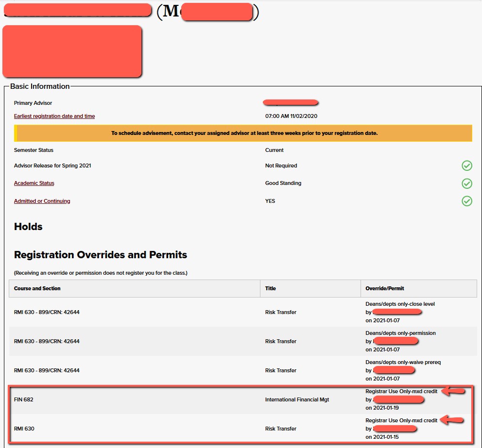Select the Course and Section column header
Screen dimensions: 482x448
37,288
